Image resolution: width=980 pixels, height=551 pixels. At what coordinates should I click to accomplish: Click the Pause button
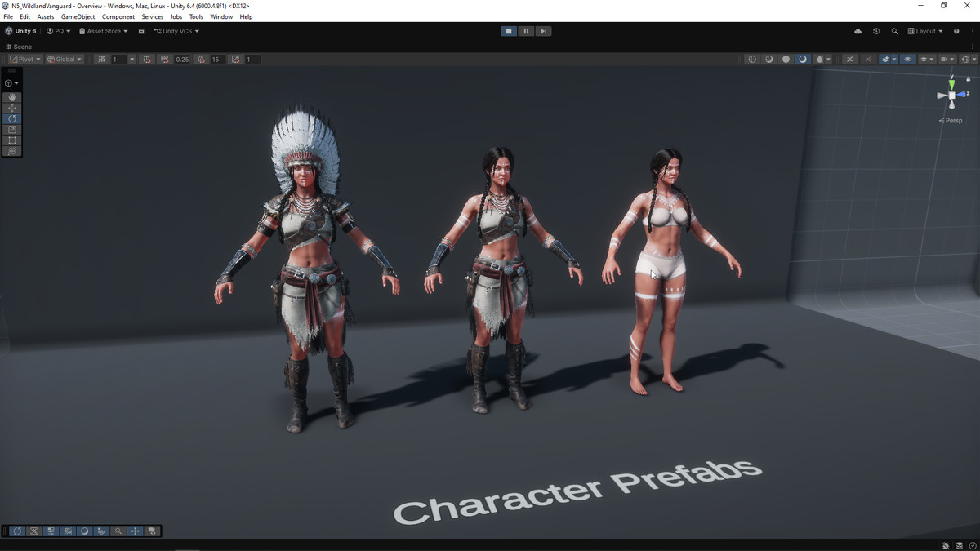[526, 31]
